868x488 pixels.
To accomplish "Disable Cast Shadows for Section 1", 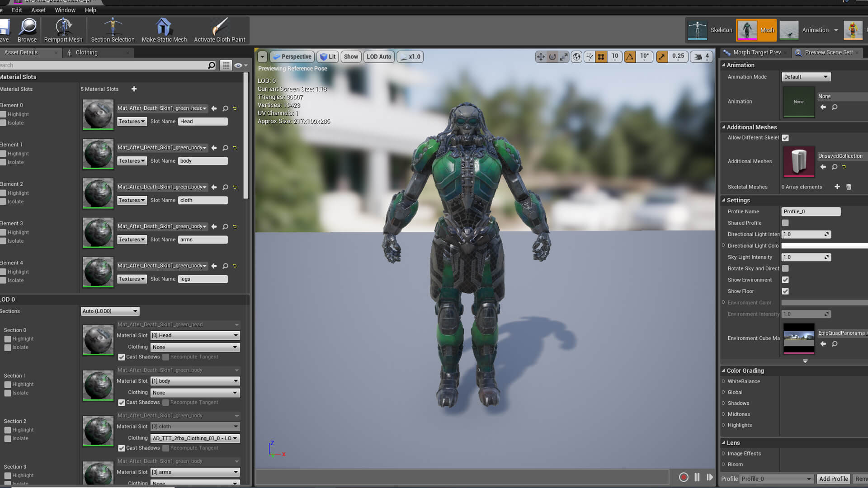I will (x=121, y=403).
